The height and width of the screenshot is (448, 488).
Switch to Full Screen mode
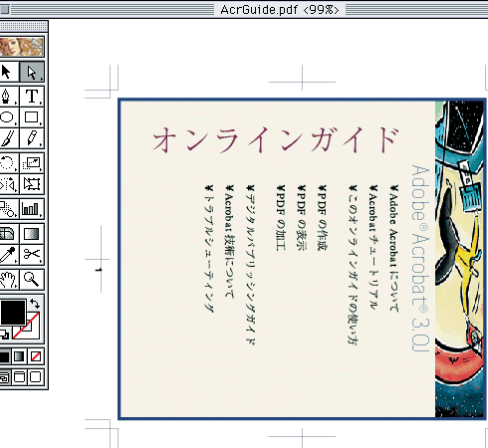[36, 377]
